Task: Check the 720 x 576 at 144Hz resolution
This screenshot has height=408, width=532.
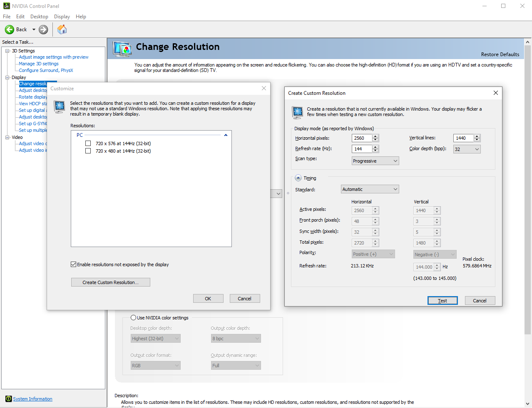Action: tap(88, 143)
